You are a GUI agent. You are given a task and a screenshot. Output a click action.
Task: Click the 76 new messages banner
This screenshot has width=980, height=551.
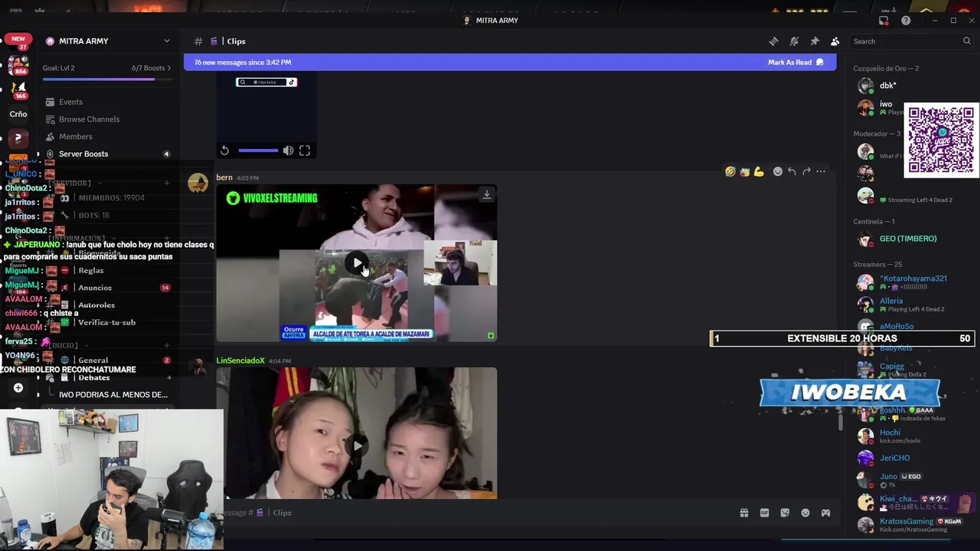(x=510, y=62)
